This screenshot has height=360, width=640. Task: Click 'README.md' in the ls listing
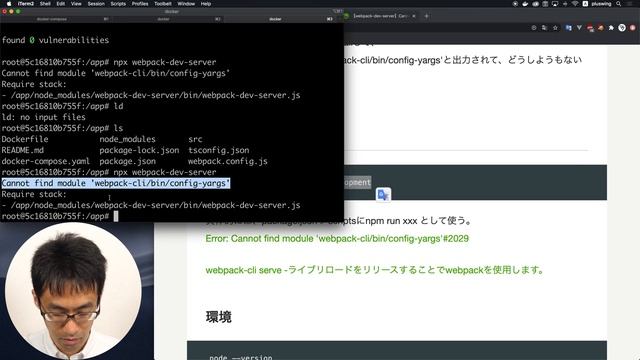(22, 150)
